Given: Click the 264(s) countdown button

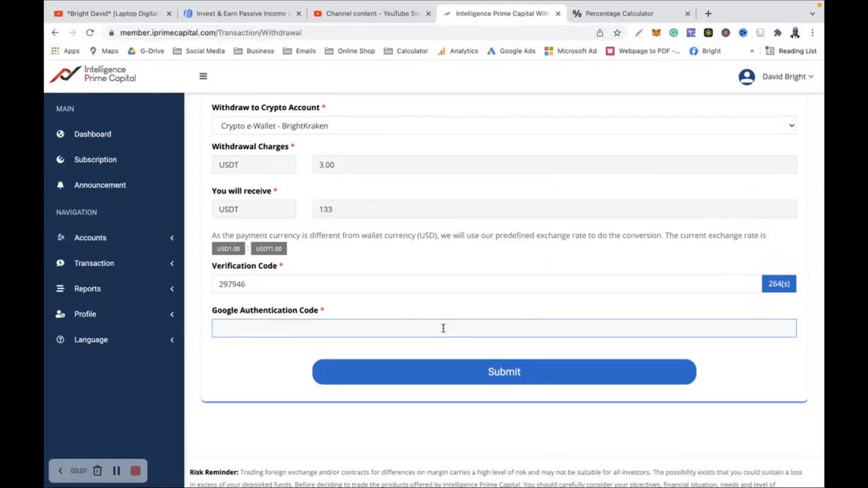Looking at the screenshot, I should pos(778,284).
